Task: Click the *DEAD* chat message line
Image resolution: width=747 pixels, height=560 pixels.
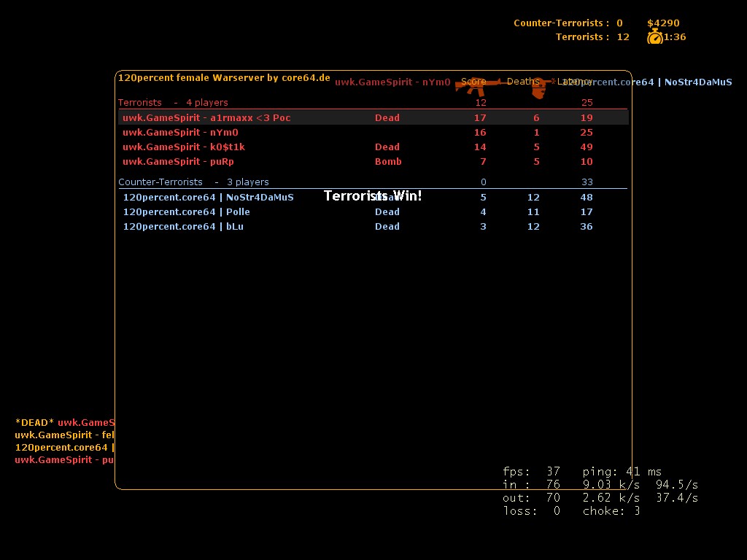Action: (64, 422)
